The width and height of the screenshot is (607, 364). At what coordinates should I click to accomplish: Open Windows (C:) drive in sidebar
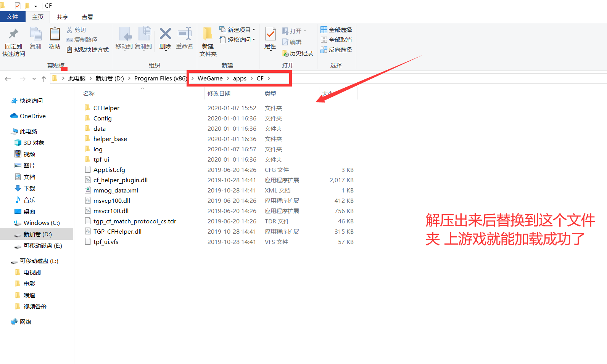[37, 223]
